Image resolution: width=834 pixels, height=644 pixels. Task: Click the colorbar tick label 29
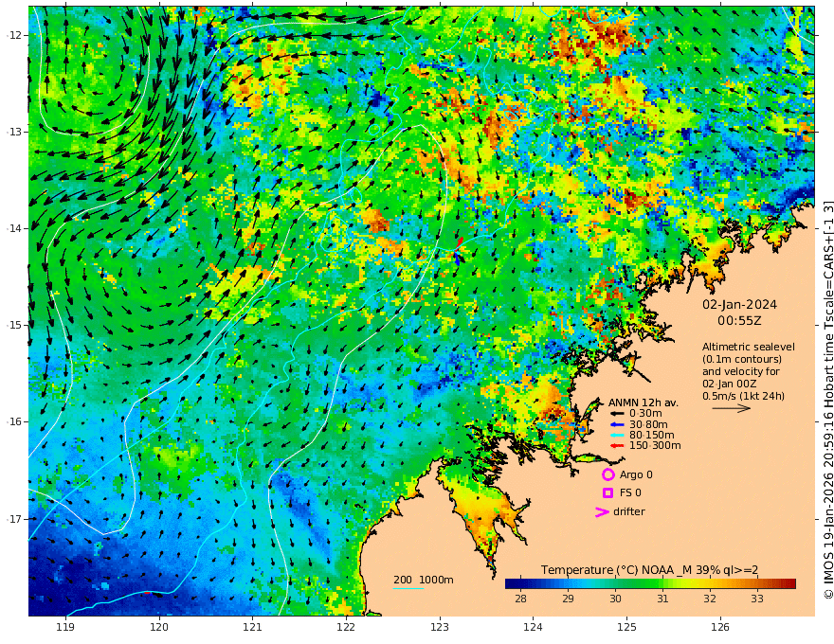tap(568, 599)
